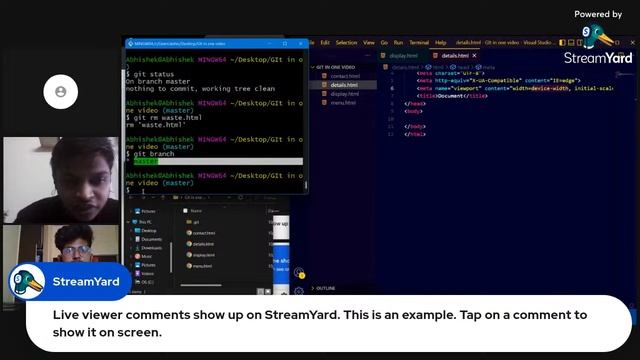640x360 pixels.
Task: Click the 'git branch' terminal line
Action: click(x=150, y=154)
